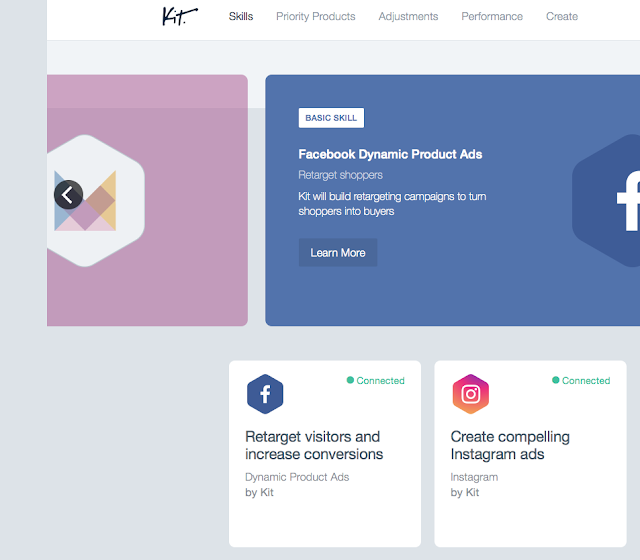Image resolution: width=640 pixels, height=560 pixels.
Task: Switch to Priority Products tab
Action: [316, 16]
